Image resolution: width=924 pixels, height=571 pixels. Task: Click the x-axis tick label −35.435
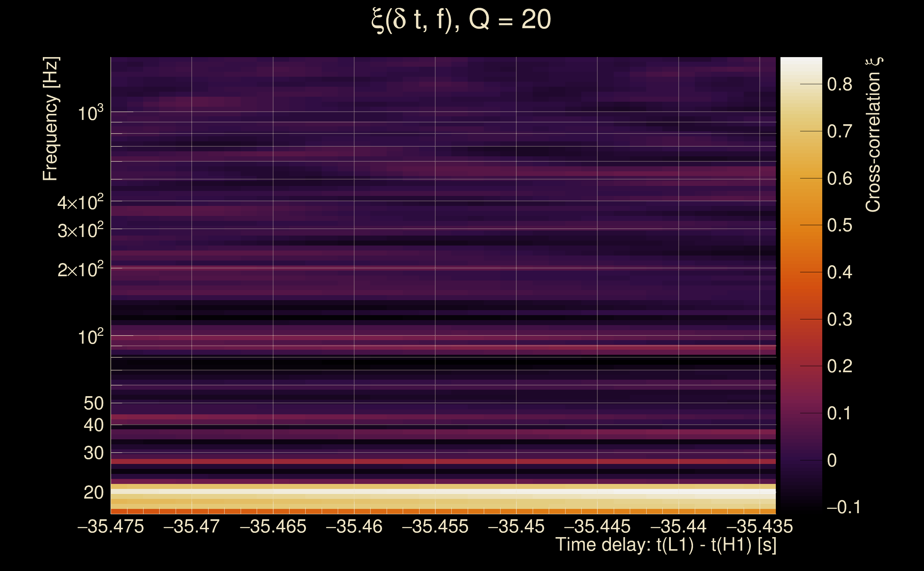[x=759, y=526]
